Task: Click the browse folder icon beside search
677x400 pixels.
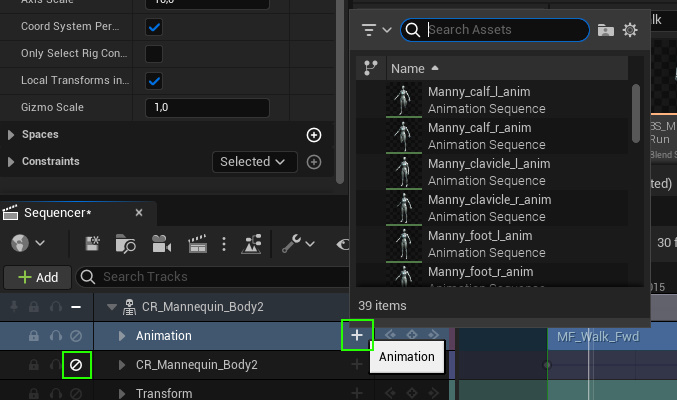Action: 606,30
